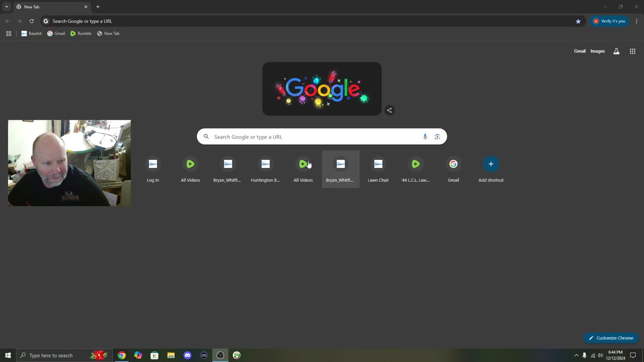Open Basehit bookmark

pyautogui.click(x=31, y=34)
